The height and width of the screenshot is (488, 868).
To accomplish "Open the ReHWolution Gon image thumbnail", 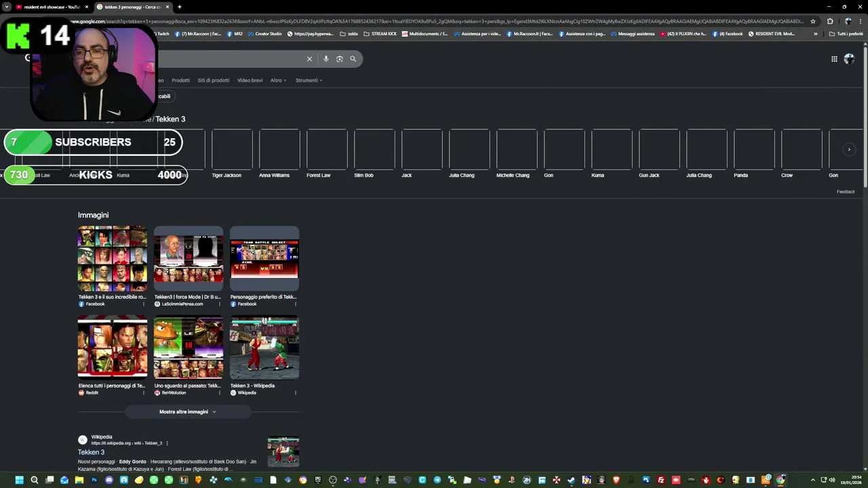I will (x=189, y=347).
